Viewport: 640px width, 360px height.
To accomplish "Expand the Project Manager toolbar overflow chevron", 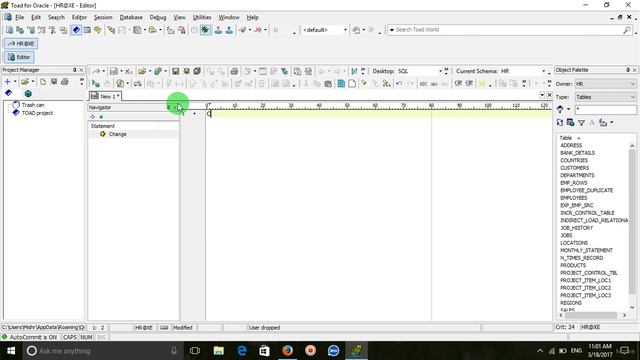I will (x=82, y=82).
